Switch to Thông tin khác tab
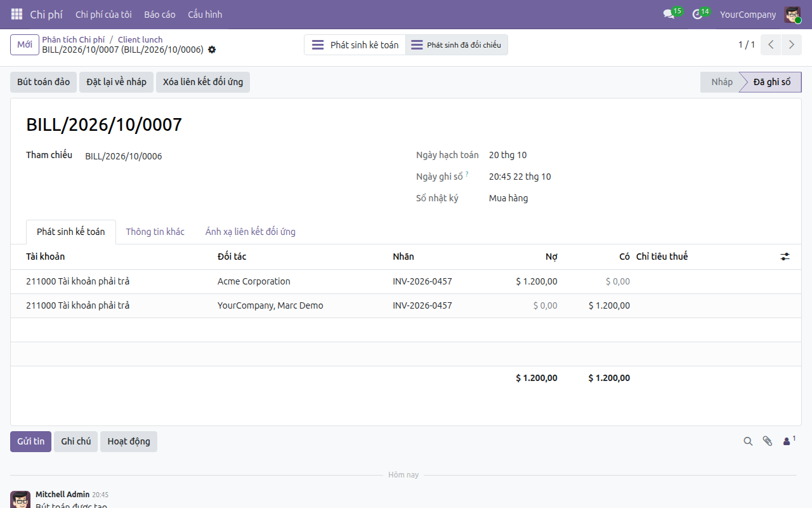This screenshot has width=812, height=508. [x=155, y=232]
